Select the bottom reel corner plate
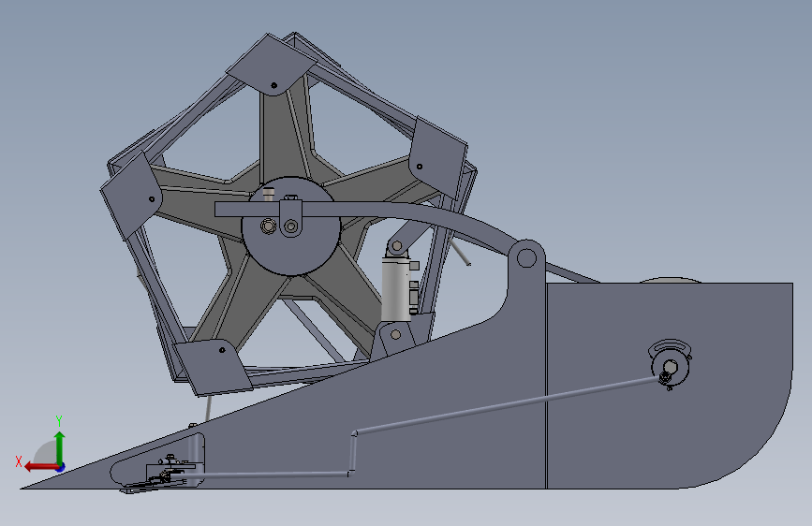This screenshot has width=812, height=526. tap(213, 367)
